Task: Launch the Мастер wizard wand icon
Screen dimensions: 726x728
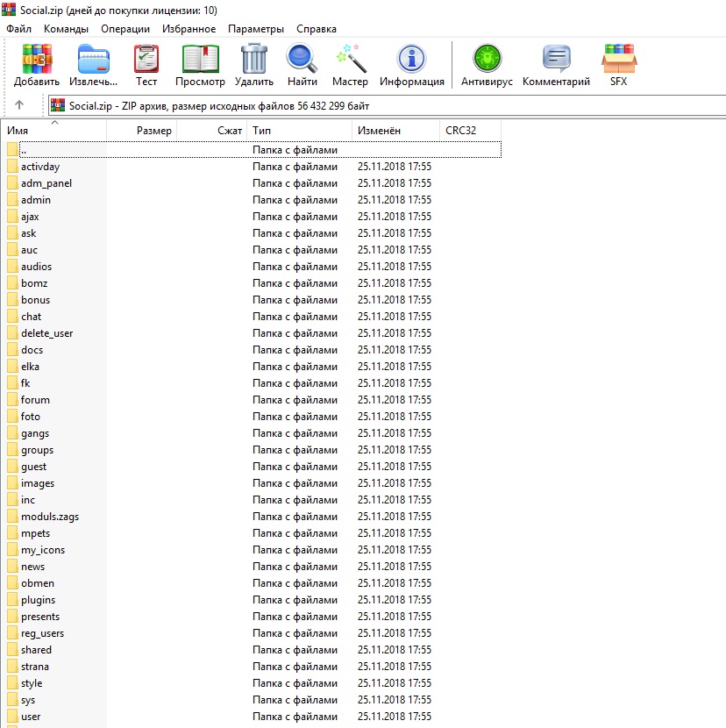Action: click(x=350, y=60)
